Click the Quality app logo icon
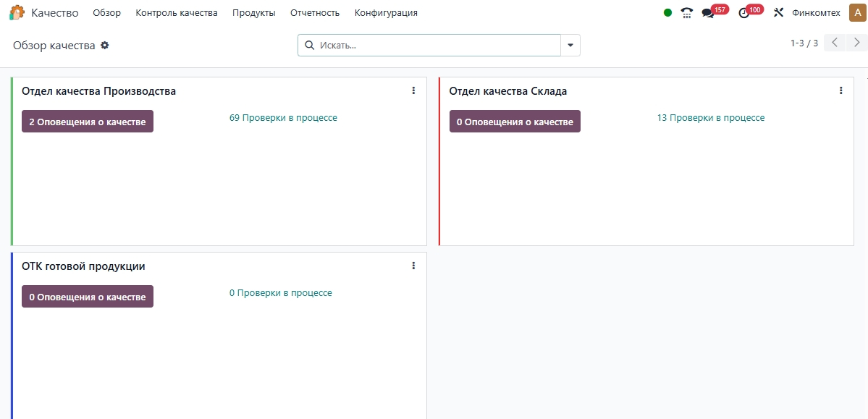868x419 pixels. [x=16, y=12]
